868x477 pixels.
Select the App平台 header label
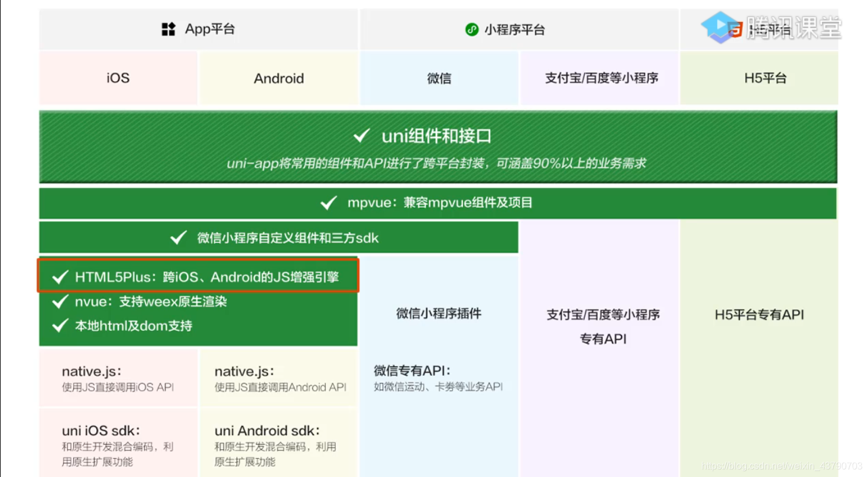coord(210,29)
